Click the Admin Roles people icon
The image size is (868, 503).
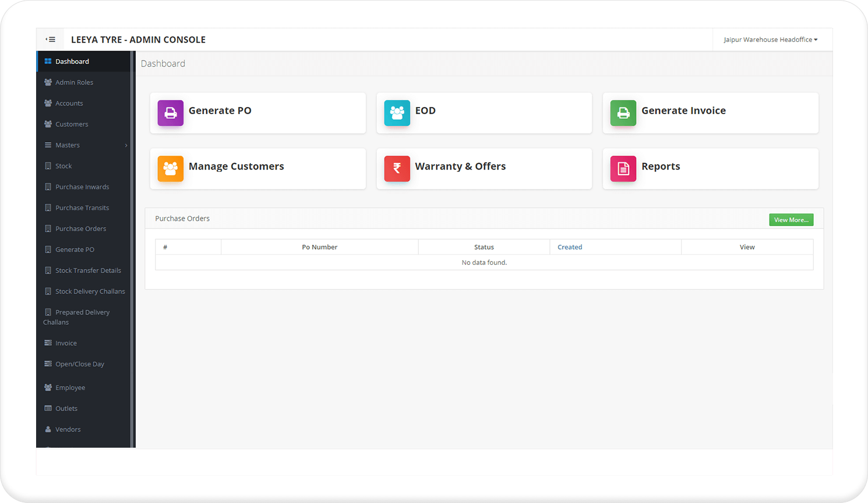[48, 82]
